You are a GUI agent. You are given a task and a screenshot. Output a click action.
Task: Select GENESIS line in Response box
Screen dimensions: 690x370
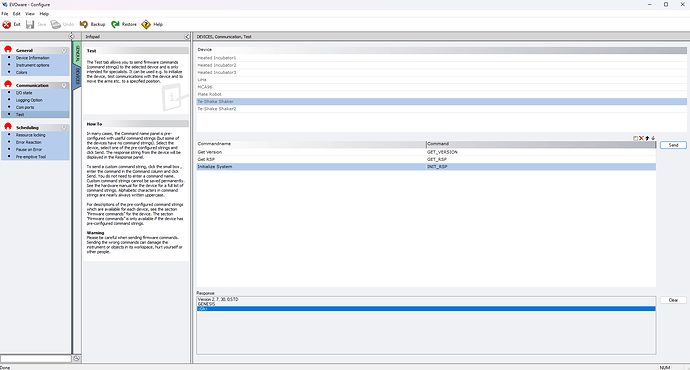point(426,304)
